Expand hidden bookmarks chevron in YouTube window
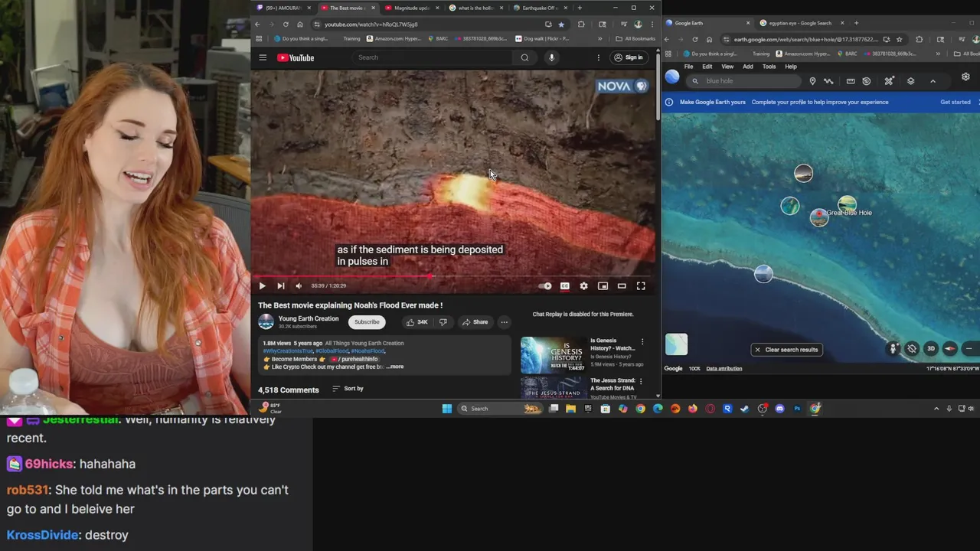 pos(600,38)
